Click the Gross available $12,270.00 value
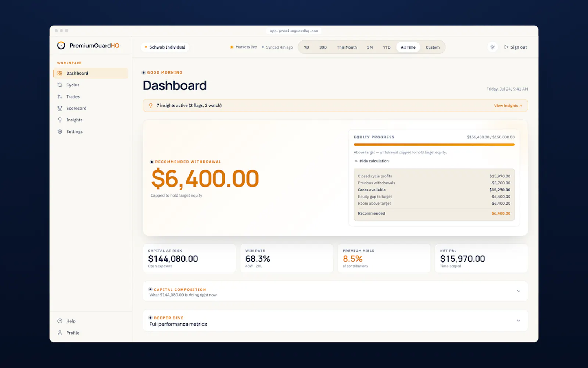588x368 pixels. point(499,190)
